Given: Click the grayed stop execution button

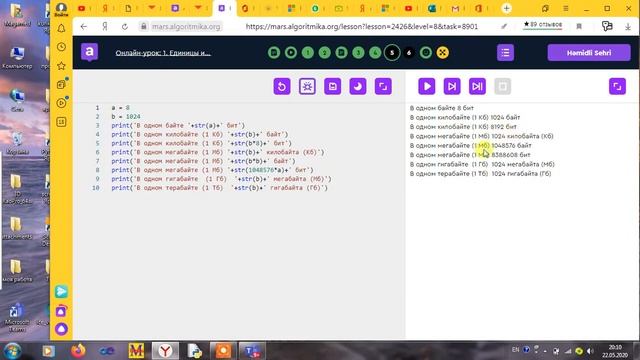Looking at the screenshot, I should tap(502, 87).
